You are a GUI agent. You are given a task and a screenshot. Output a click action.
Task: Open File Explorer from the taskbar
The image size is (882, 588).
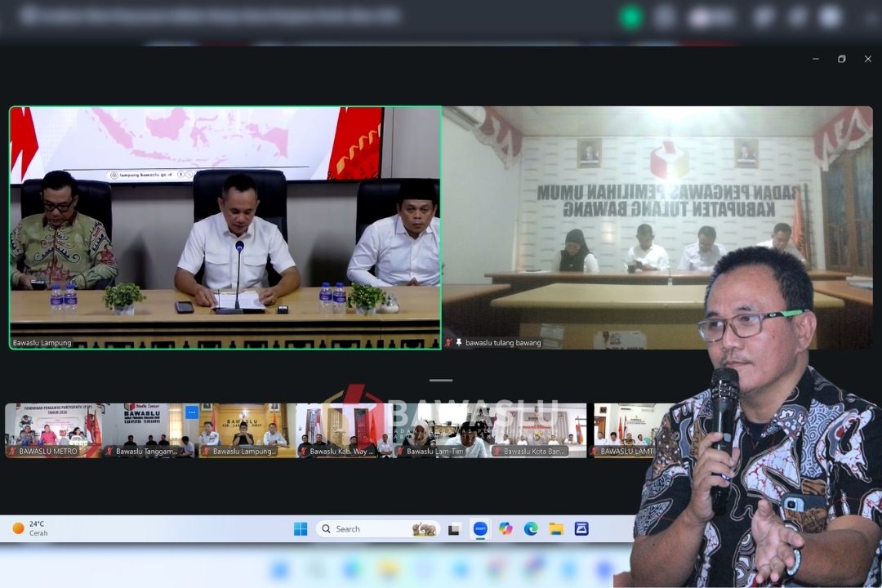click(x=556, y=529)
